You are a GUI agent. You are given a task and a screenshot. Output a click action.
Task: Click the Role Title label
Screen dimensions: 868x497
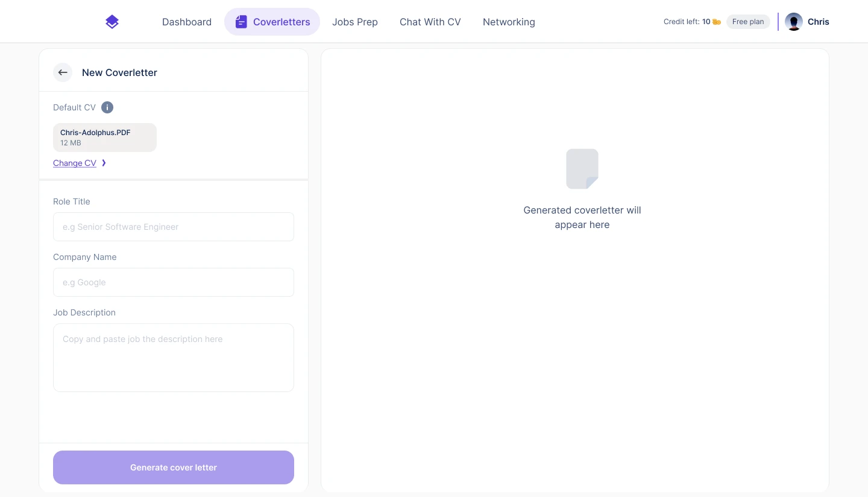tap(72, 201)
